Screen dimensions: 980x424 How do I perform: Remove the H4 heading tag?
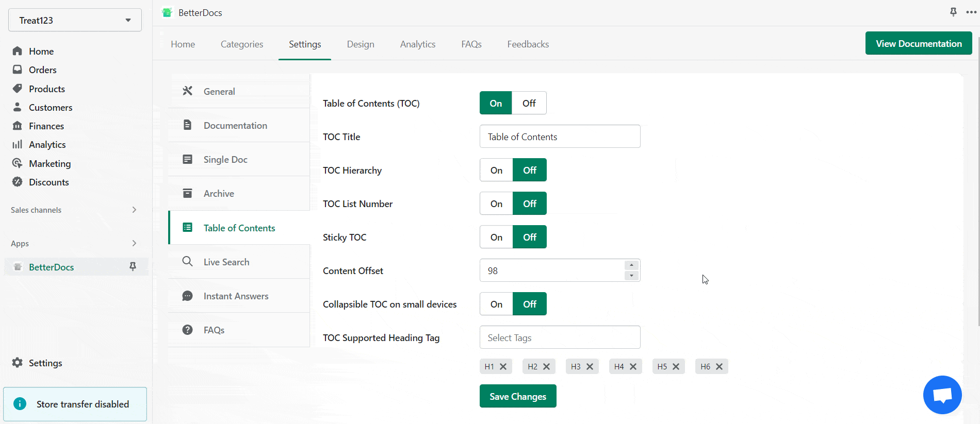pyautogui.click(x=633, y=366)
